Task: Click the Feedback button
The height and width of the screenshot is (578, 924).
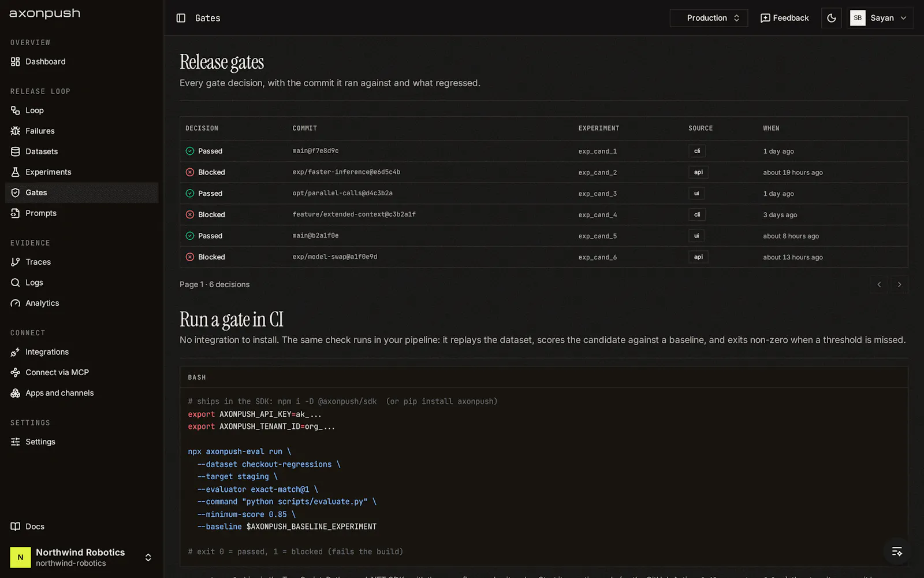Action: [784, 18]
